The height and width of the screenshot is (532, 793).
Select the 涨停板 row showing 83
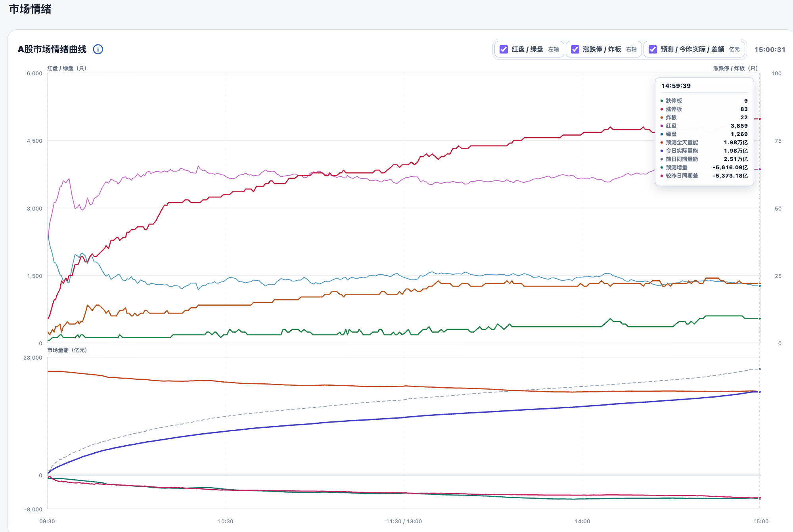(x=704, y=109)
